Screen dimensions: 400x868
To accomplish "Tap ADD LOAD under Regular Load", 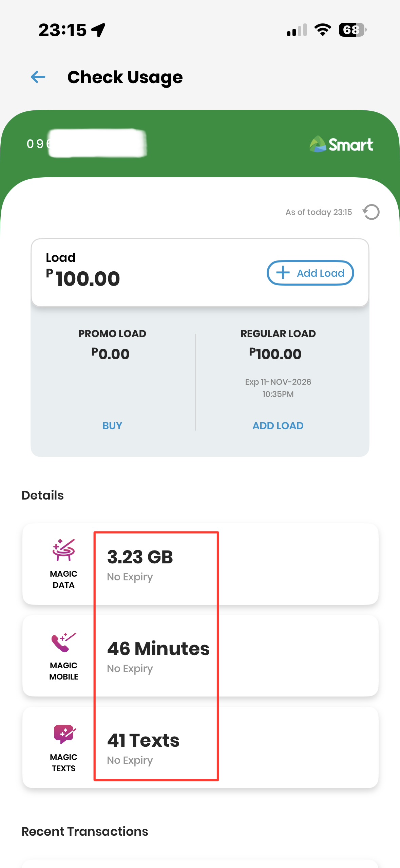I will [278, 426].
